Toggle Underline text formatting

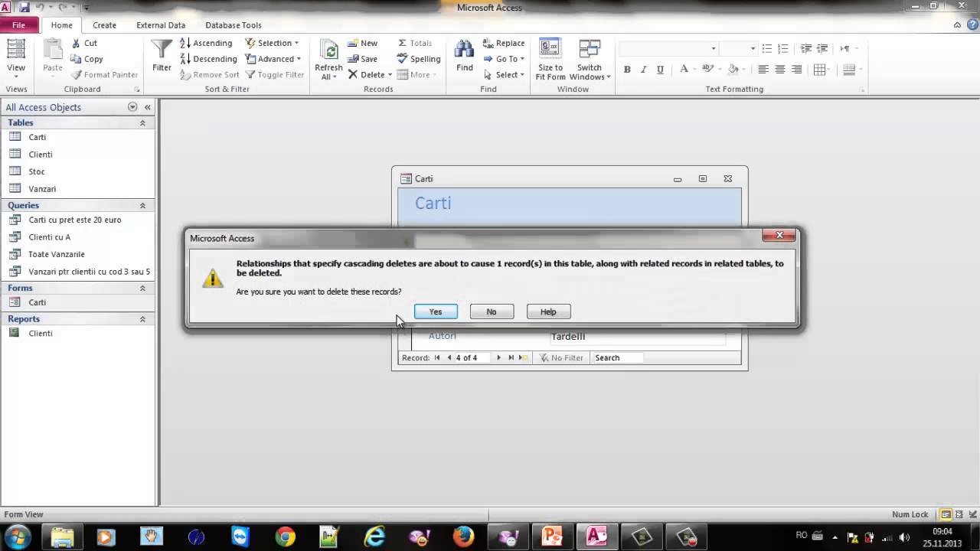(x=660, y=70)
